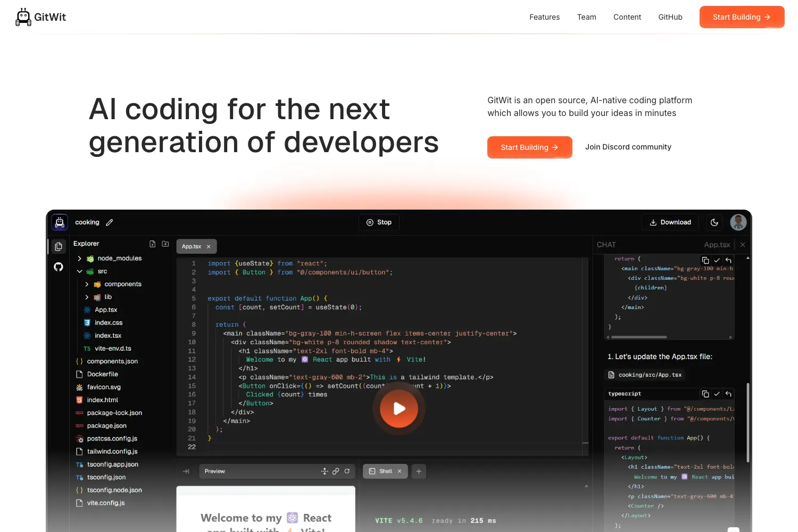The height and width of the screenshot is (532, 798).
Task: Click the refresh icon in Preview bar
Action: click(347, 471)
